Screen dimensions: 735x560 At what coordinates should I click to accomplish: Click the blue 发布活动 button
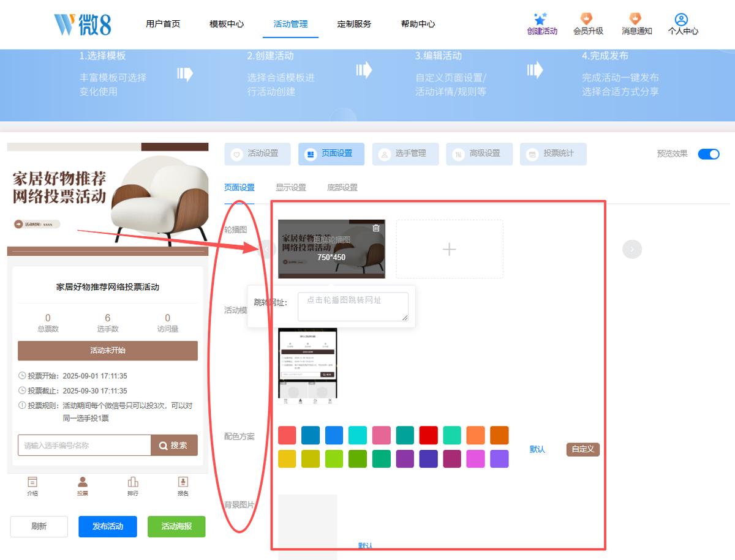click(108, 526)
